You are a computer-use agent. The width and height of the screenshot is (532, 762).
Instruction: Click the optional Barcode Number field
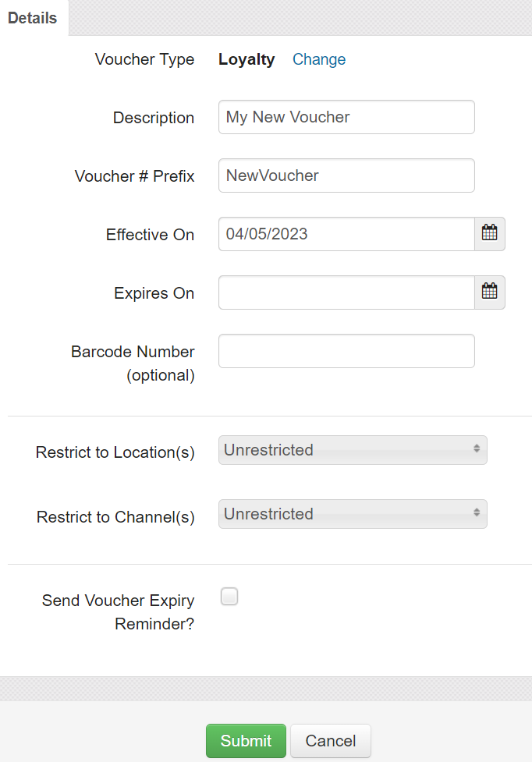(x=346, y=351)
